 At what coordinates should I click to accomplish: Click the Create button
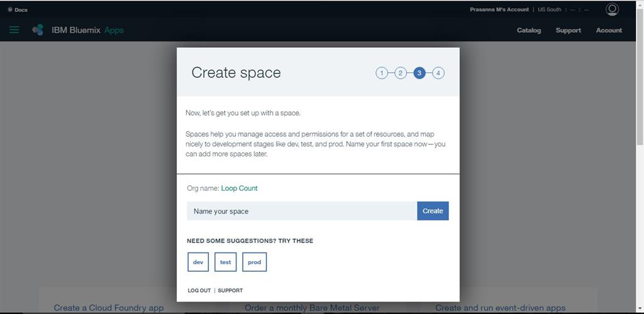click(433, 211)
